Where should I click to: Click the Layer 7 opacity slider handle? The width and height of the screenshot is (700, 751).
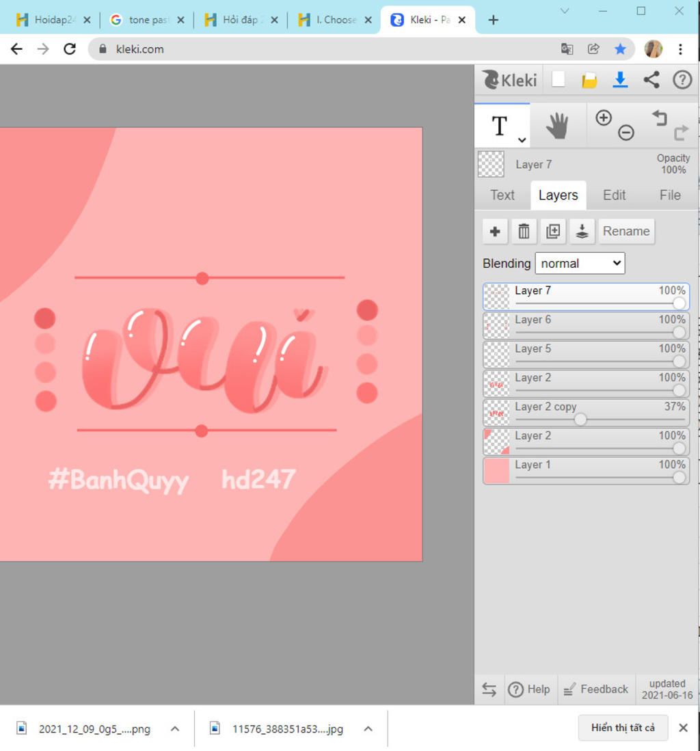point(679,303)
